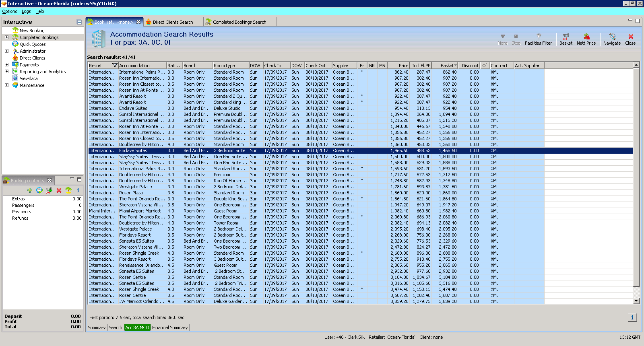
Task: Open the Financial Summary bottom tab
Action: (x=170, y=327)
